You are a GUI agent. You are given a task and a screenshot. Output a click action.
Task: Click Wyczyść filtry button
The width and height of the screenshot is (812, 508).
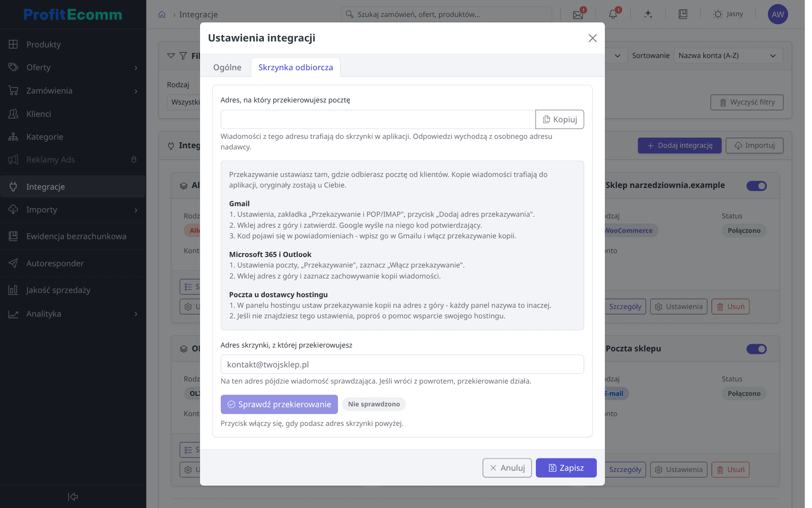(x=747, y=102)
